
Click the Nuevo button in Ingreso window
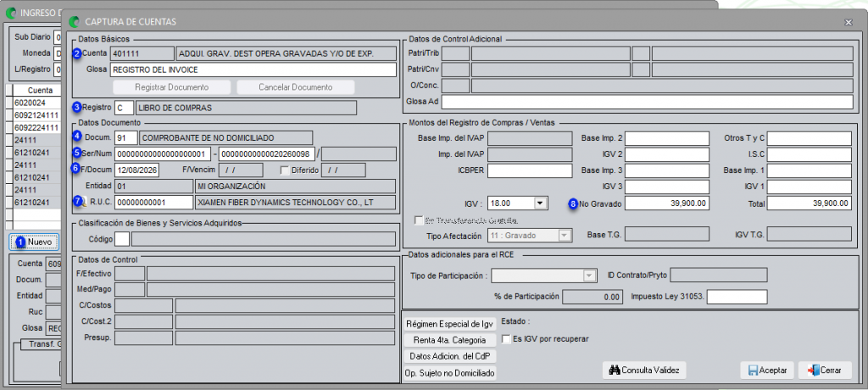click(x=34, y=242)
